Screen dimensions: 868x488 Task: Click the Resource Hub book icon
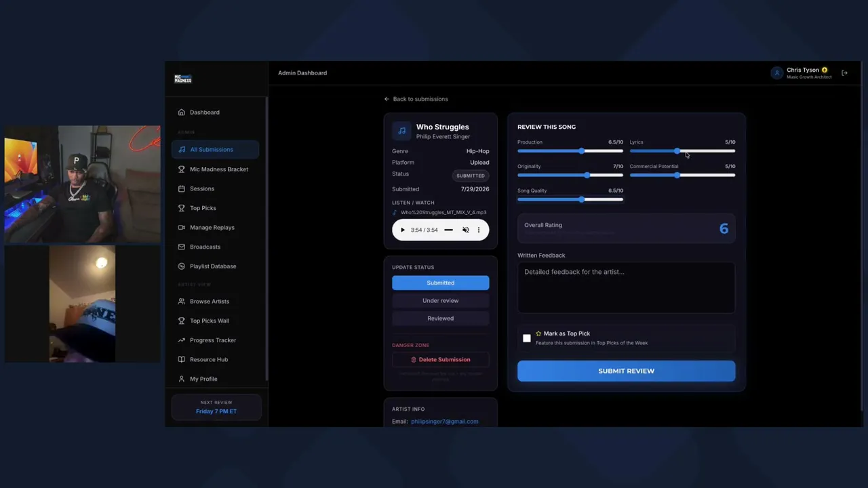point(181,359)
